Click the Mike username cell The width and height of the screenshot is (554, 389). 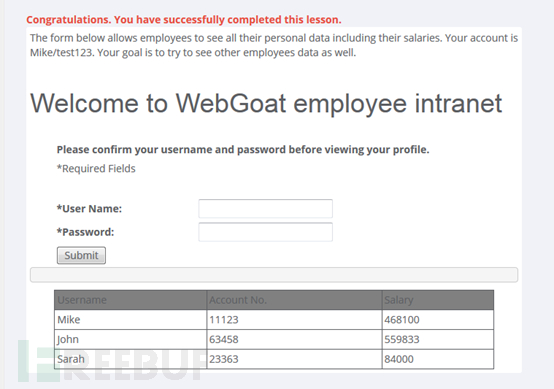[130, 320]
